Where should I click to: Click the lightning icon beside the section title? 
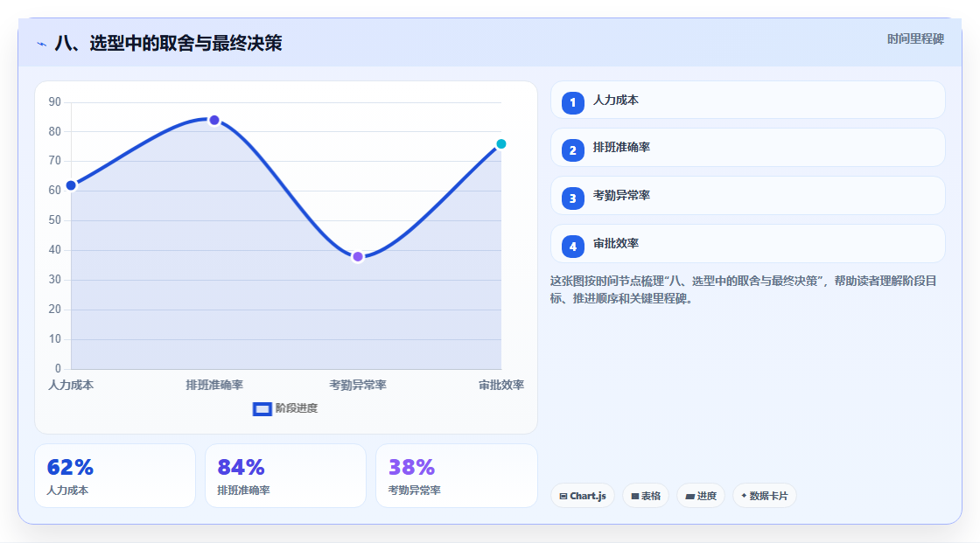(x=42, y=44)
